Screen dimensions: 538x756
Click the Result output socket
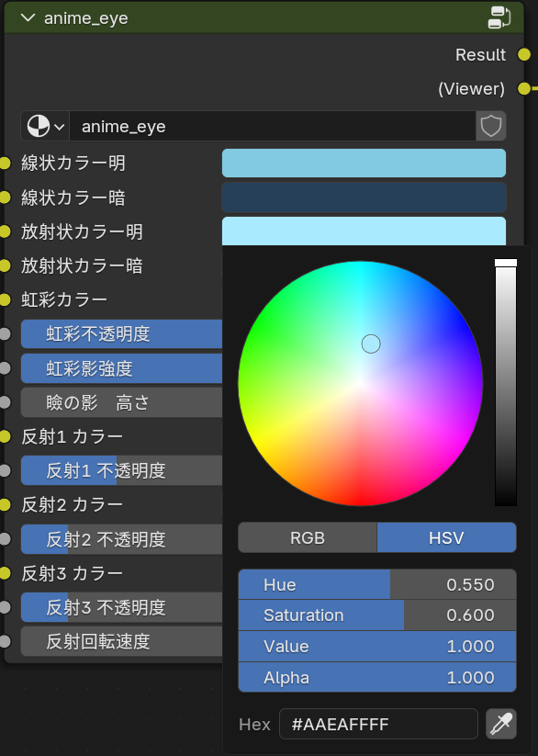coord(524,54)
